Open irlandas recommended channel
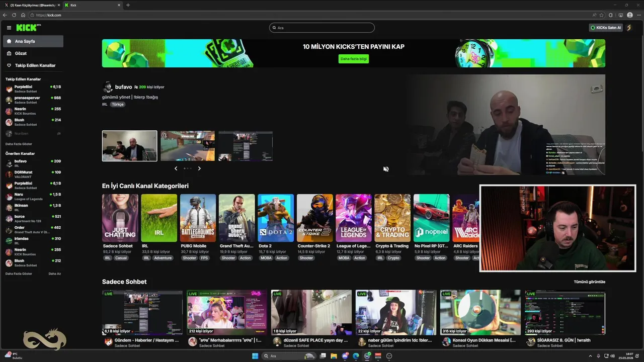Viewport: 644px width, 362px height. 33,241
